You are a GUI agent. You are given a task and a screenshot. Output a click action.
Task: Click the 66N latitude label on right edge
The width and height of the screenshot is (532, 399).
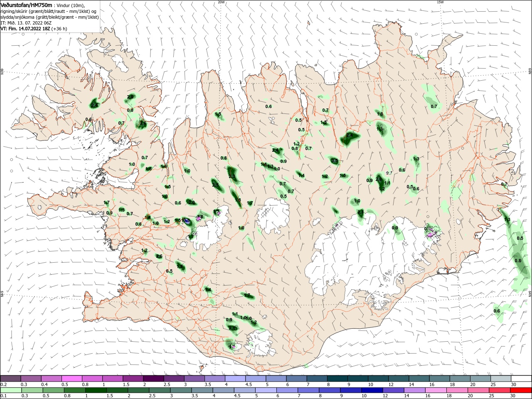530,72
